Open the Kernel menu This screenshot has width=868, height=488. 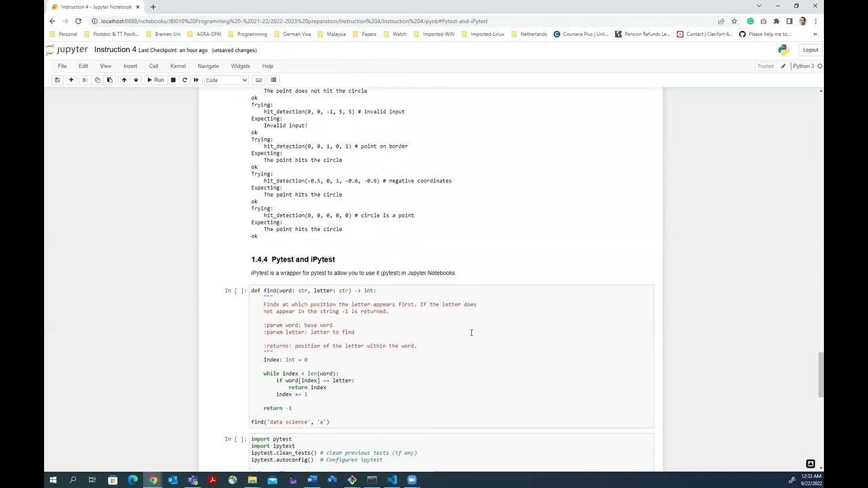[x=178, y=66]
